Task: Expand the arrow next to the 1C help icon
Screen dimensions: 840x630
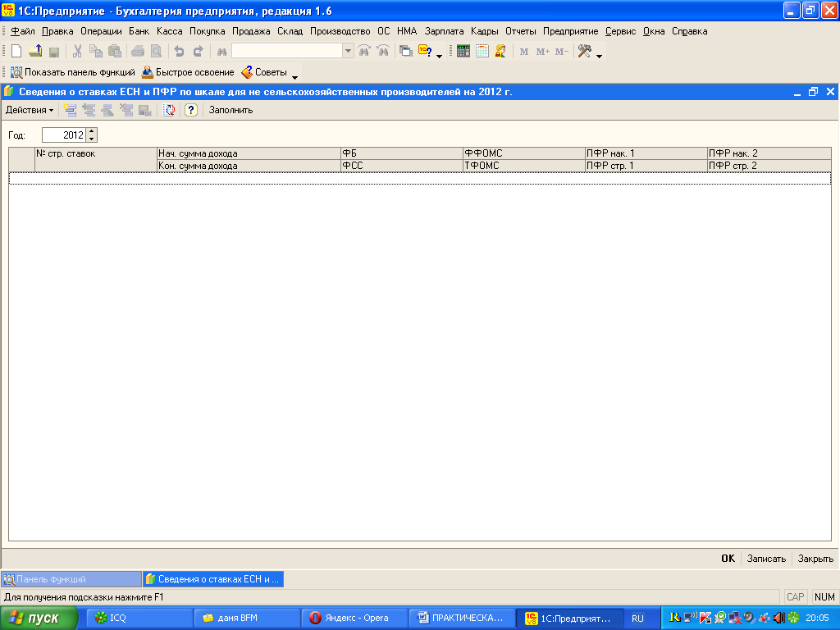Action: point(440,55)
